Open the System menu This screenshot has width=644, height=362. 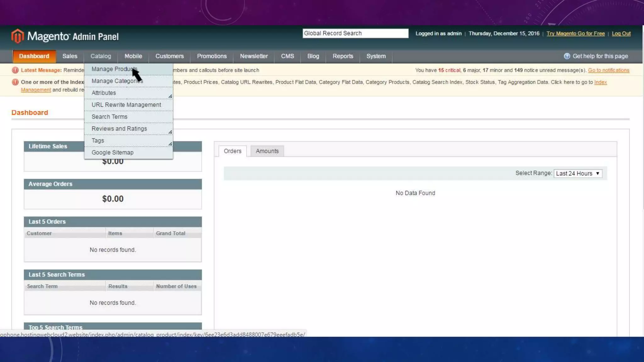click(x=376, y=56)
